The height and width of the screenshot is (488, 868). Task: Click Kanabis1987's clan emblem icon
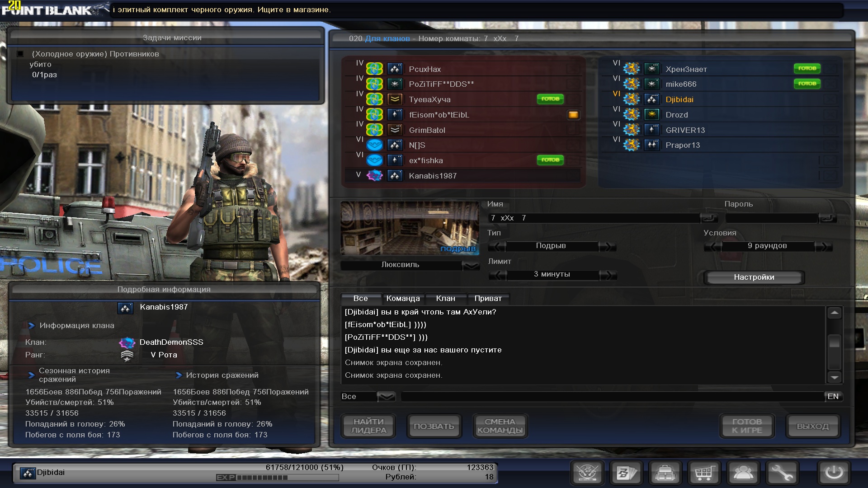point(374,176)
